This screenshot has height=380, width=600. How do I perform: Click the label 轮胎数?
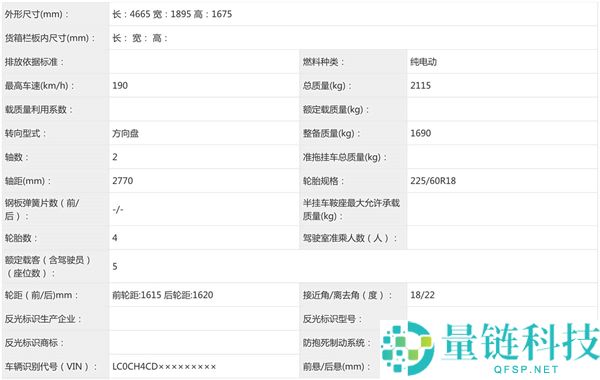pos(21,238)
